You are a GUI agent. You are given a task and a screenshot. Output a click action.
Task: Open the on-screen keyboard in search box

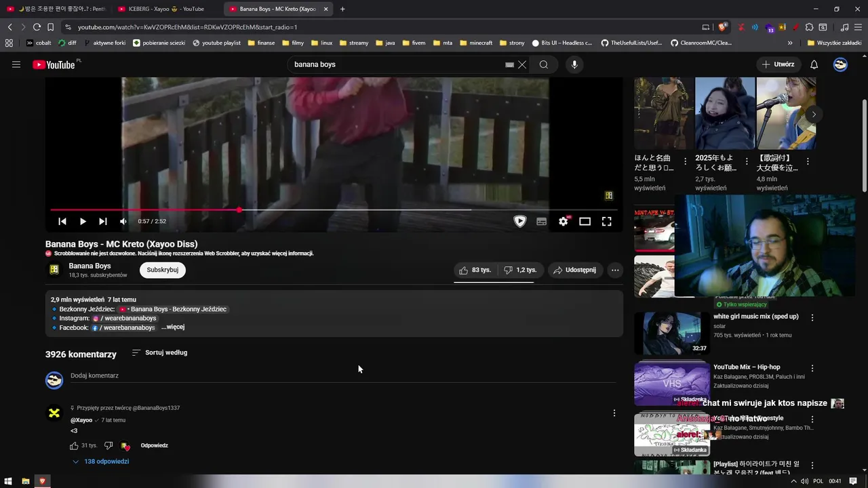click(509, 64)
